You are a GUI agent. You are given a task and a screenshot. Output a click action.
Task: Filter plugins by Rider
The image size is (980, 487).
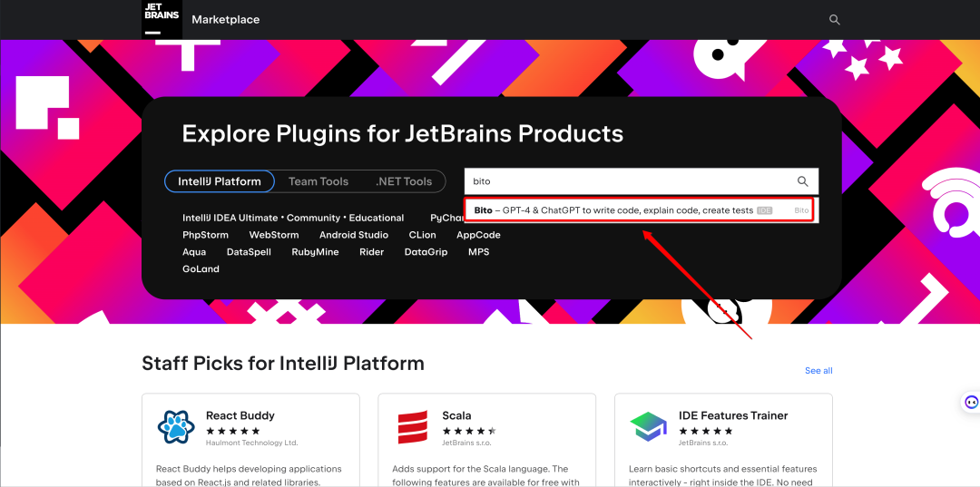(371, 252)
